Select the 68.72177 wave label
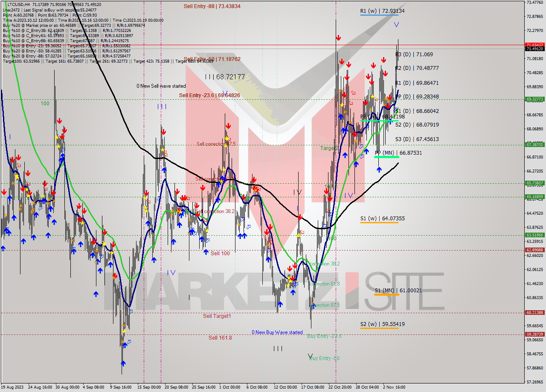The image size is (546, 392). point(225,77)
